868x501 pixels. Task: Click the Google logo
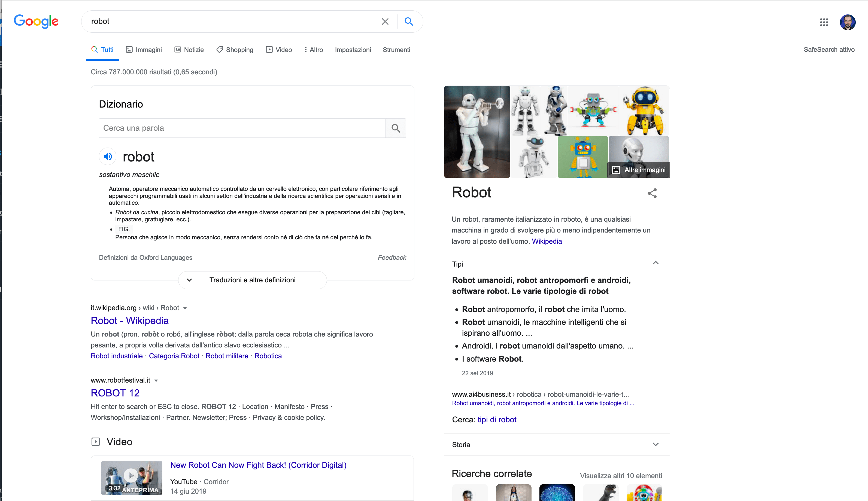[x=36, y=21]
